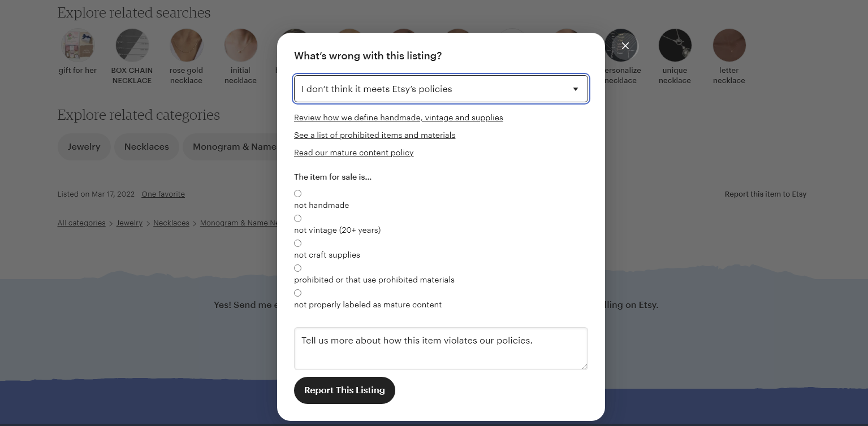
Task: Go to Necklaces in the breadcrumb trail
Action: click(x=171, y=223)
